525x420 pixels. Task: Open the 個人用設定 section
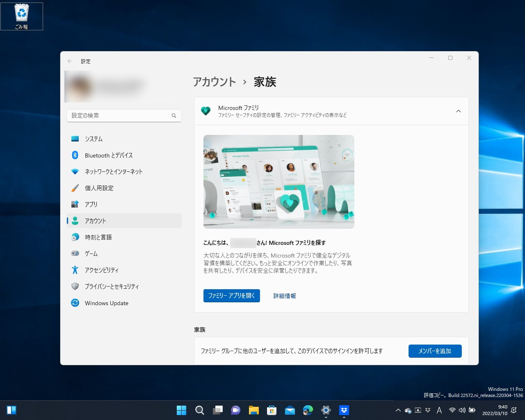[x=98, y=188]
